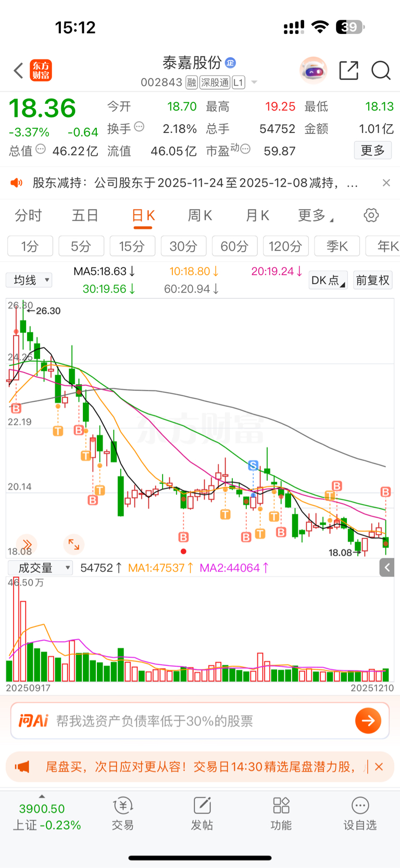This screenshot has height=868, width=400.
Task: Open the 股东减持 announcement text
Action: [x=195, y=183]
